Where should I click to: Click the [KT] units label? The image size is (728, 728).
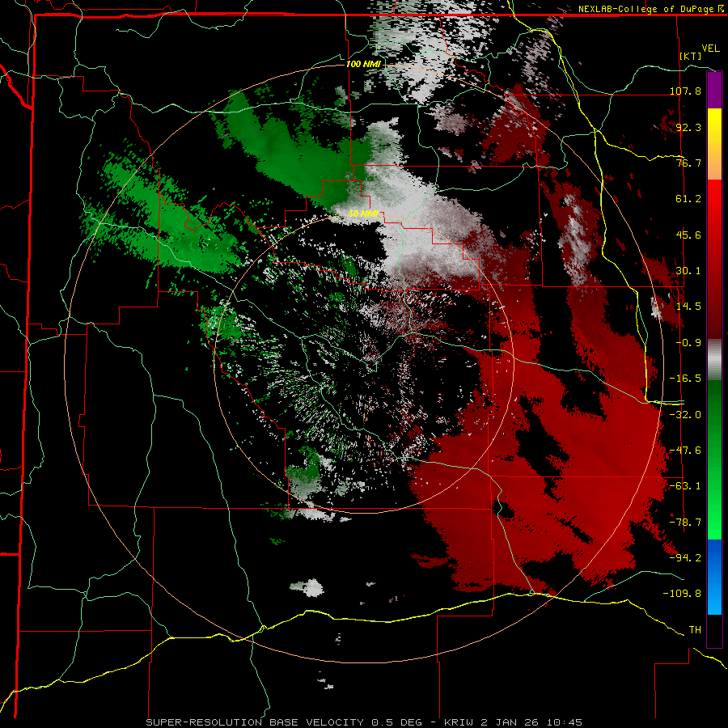pyautogui.click(x=691, y=56)
